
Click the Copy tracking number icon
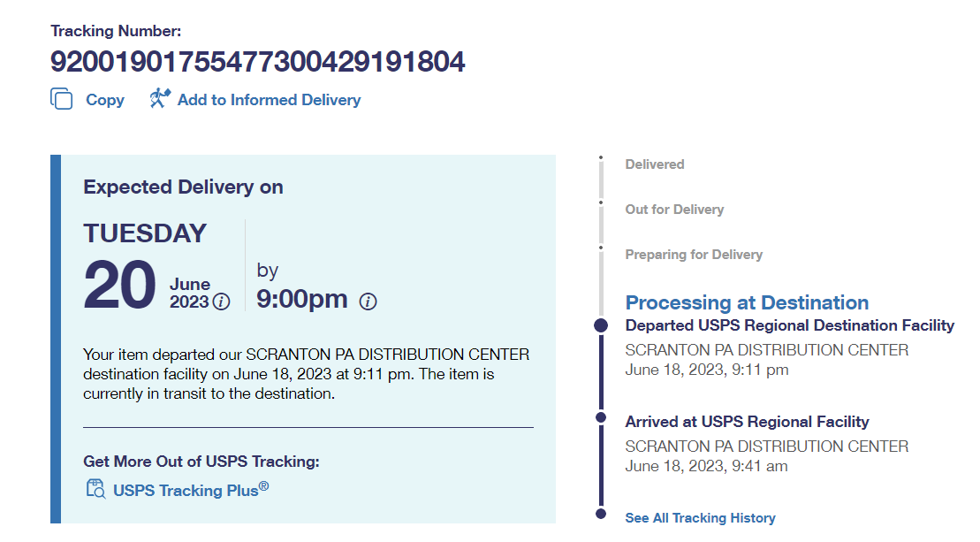click(x=62, y=99)
